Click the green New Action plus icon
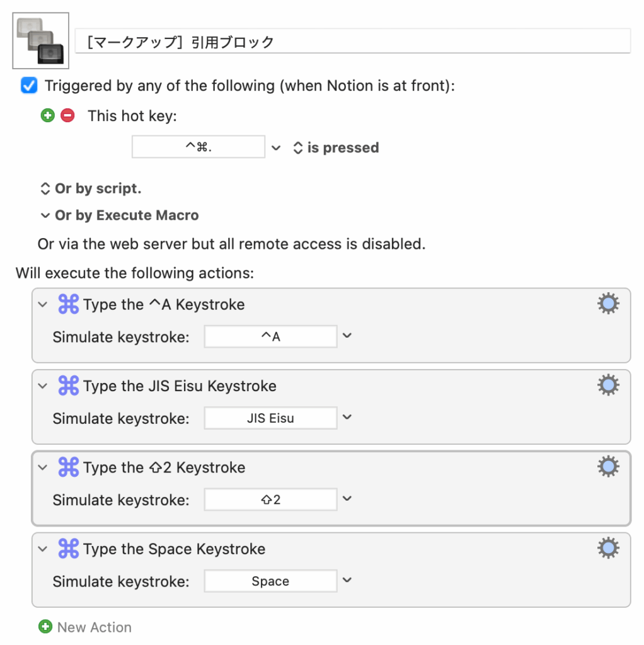 [x=45, y=627]
